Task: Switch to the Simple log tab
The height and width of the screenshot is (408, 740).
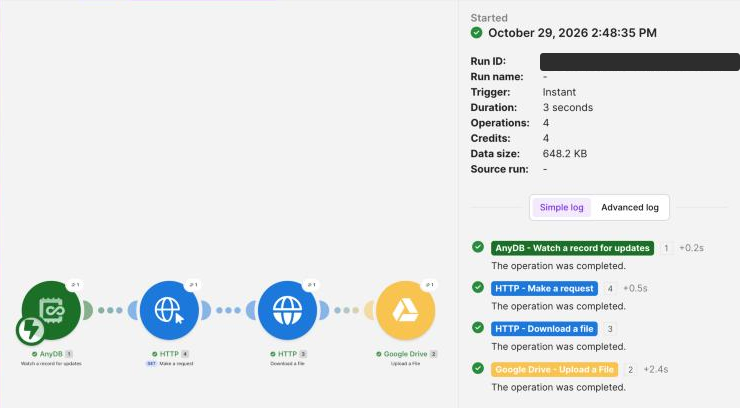Action: point(562,208)
